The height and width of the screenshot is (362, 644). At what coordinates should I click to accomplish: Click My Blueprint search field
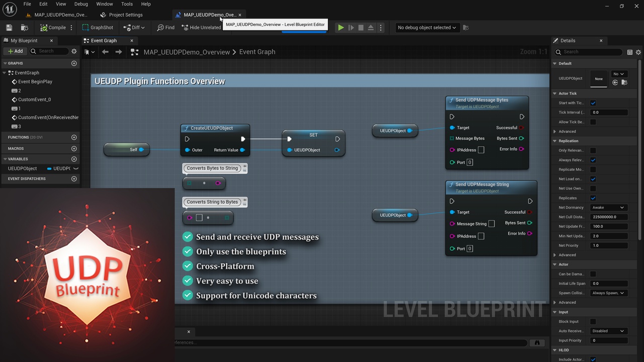coord(49,51)
